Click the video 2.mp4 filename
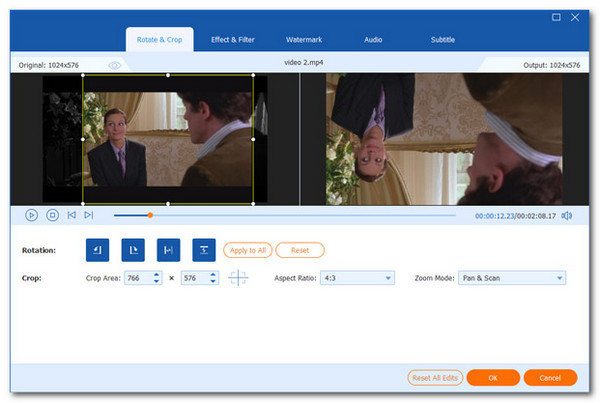The width and height of the screenshot is (600, 403). 303,62
